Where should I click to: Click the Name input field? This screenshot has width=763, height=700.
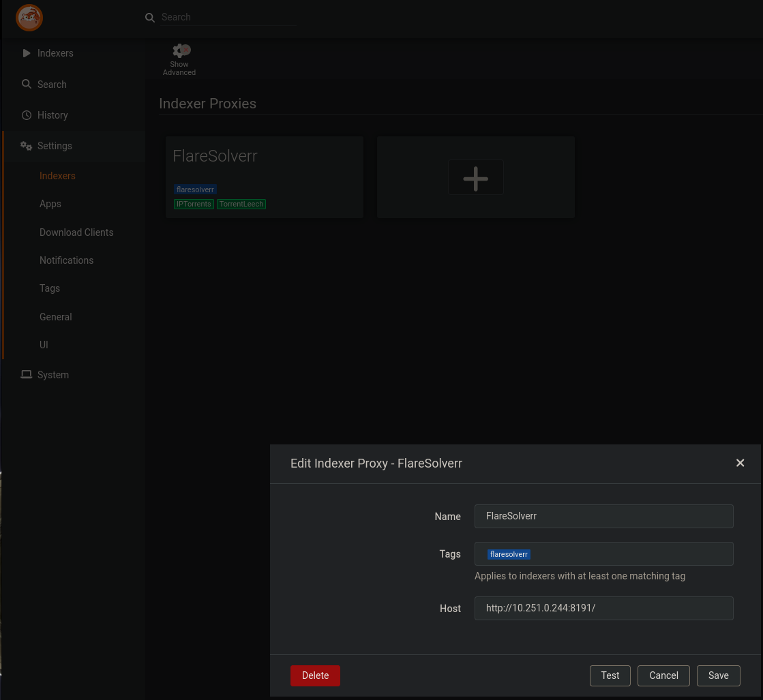[x=604, y=516]
